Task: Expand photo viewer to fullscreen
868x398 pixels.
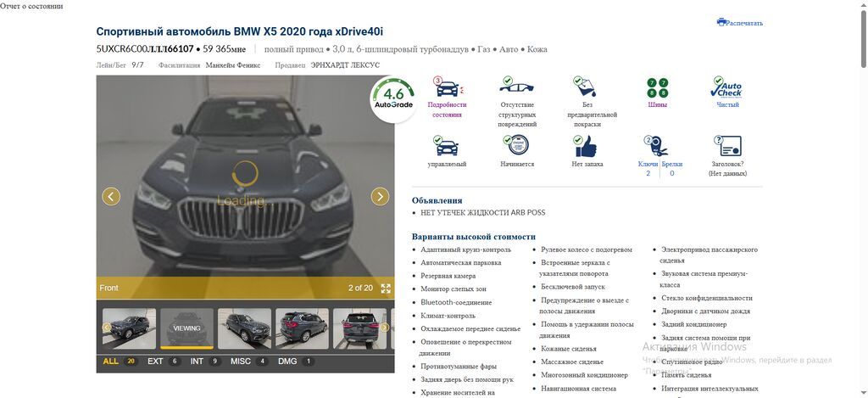Action: tap(386, 289)
